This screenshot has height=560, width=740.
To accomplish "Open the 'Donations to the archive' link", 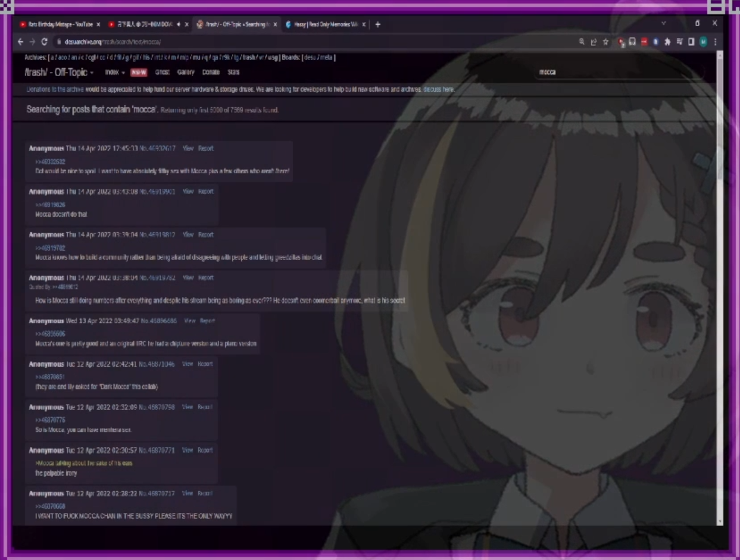I will [x=55, y=89].
